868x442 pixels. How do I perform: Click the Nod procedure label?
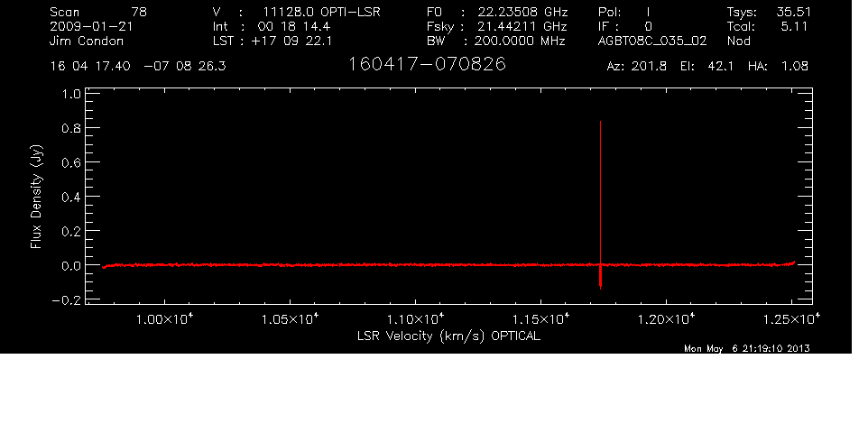click(739, 41)
